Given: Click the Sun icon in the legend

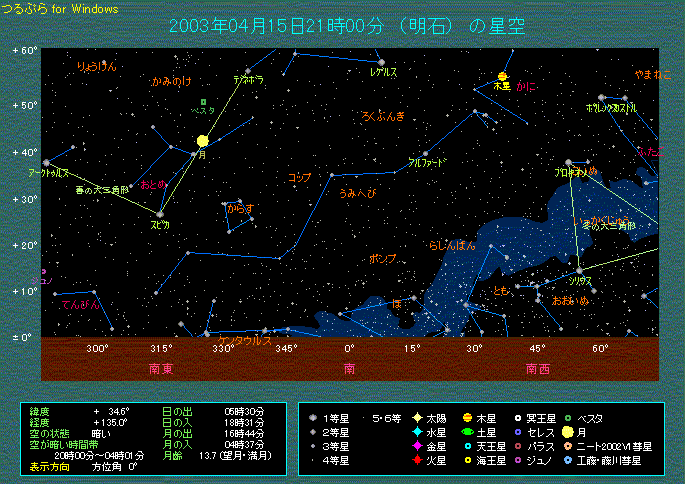Looking at the screenshot, I should pos(418,418).
